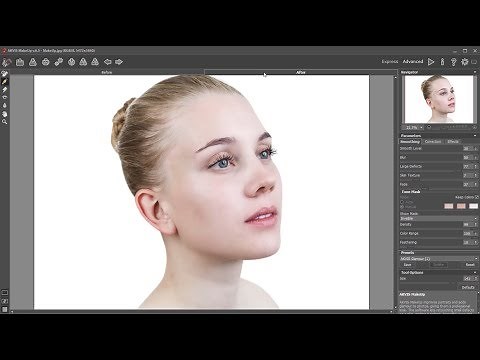Switch to the Before tab

(107, 72)
